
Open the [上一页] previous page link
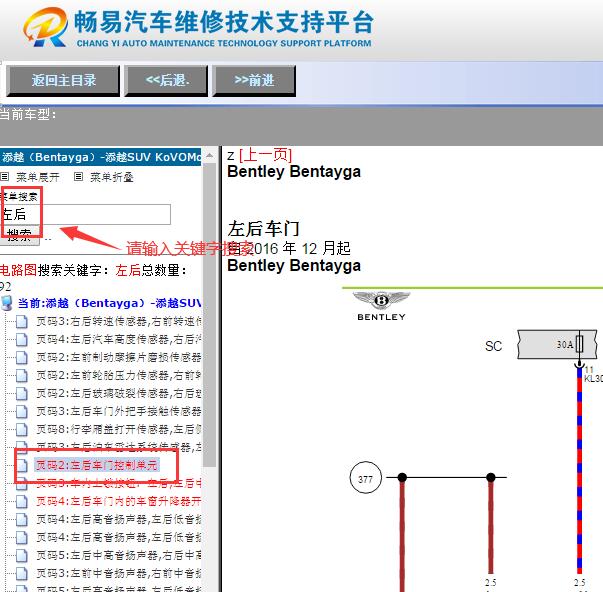[x=265, y=155]
